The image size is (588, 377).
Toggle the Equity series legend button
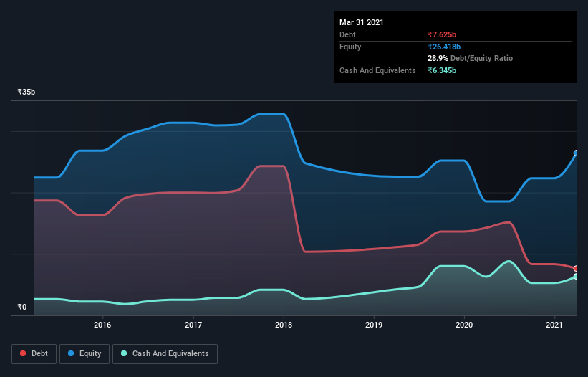(x=85, y=354)
